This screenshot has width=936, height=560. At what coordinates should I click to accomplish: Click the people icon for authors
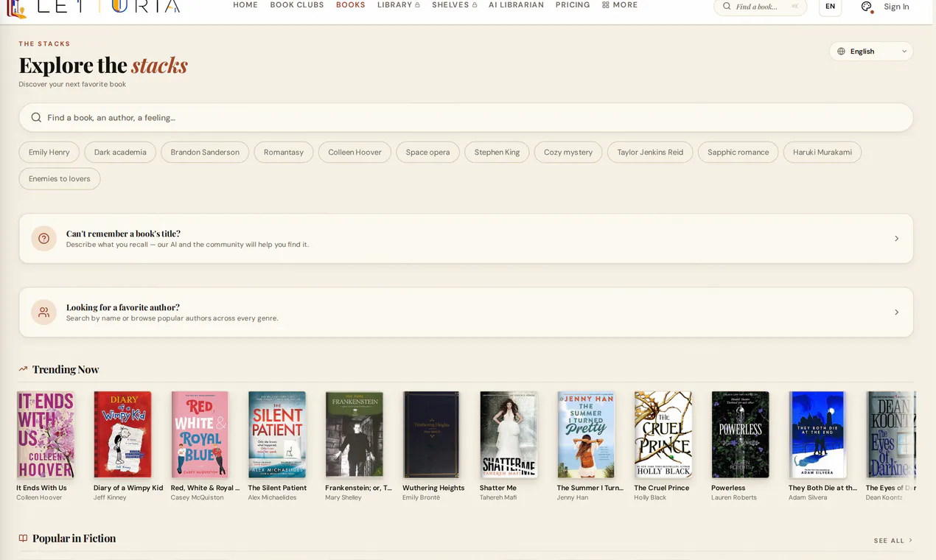tap(43, 312)
